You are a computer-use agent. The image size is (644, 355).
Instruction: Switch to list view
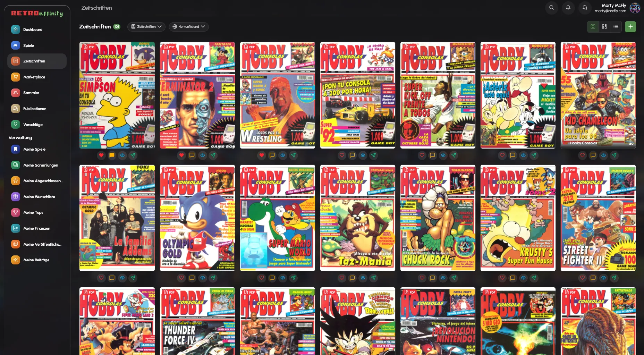pyautogui.click(x=616, y=27)
